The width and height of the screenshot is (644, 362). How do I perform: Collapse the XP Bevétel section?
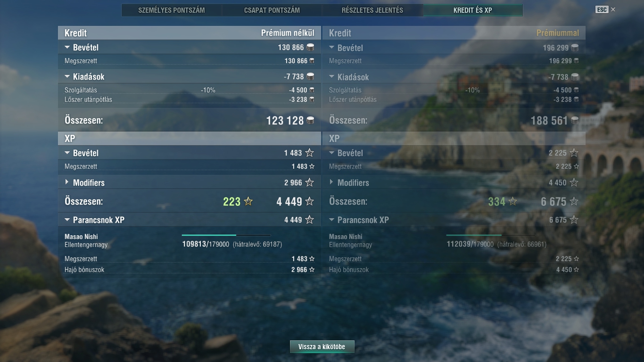pos(67,153)
